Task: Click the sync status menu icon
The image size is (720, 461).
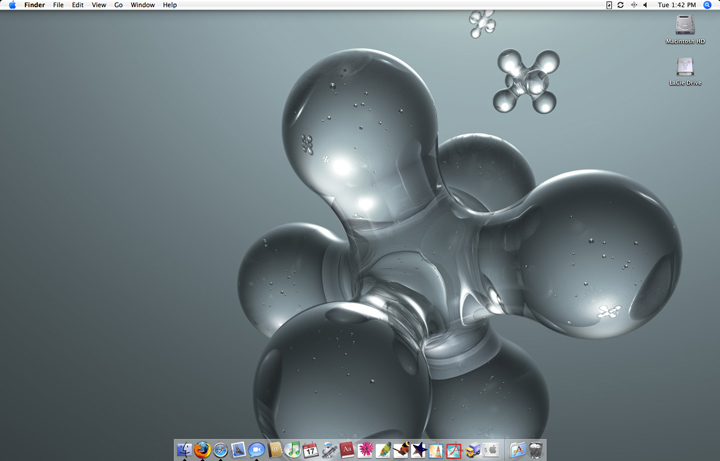Action: (x=621, y=5)
